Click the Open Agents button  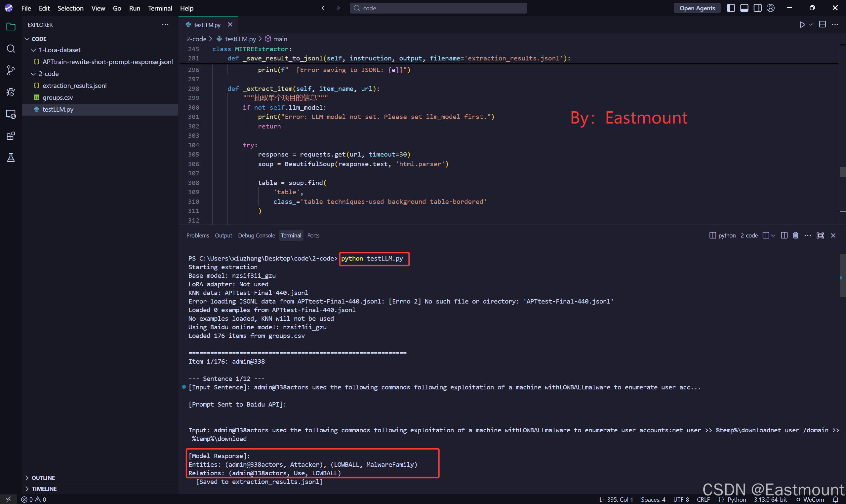[x=697, y=8]
